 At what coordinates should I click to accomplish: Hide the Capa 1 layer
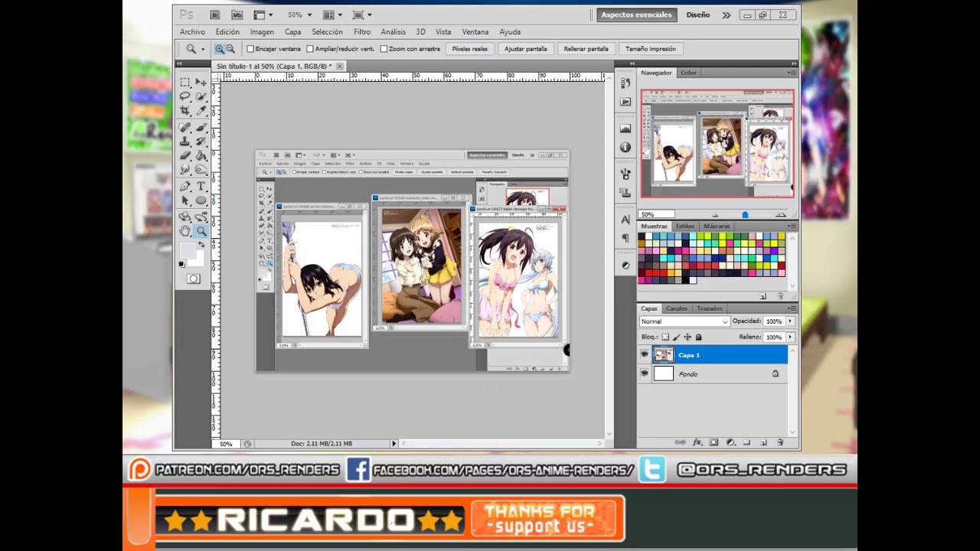(x=644, y=355)
